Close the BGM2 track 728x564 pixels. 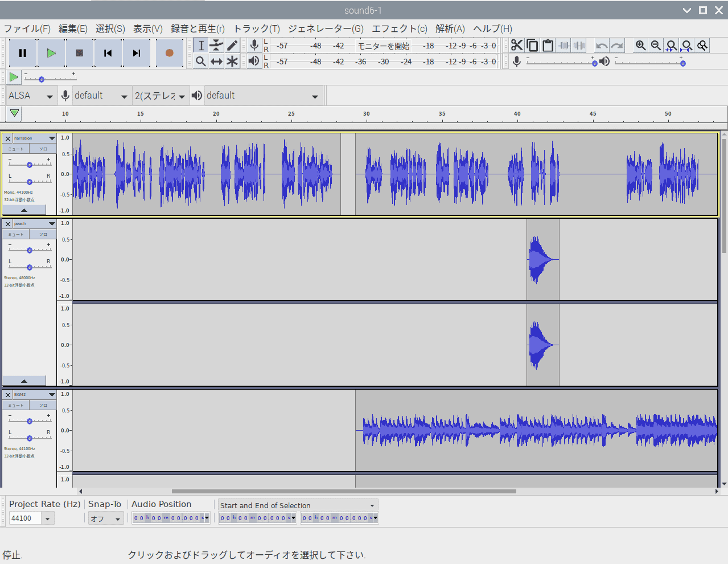[7, 395]
